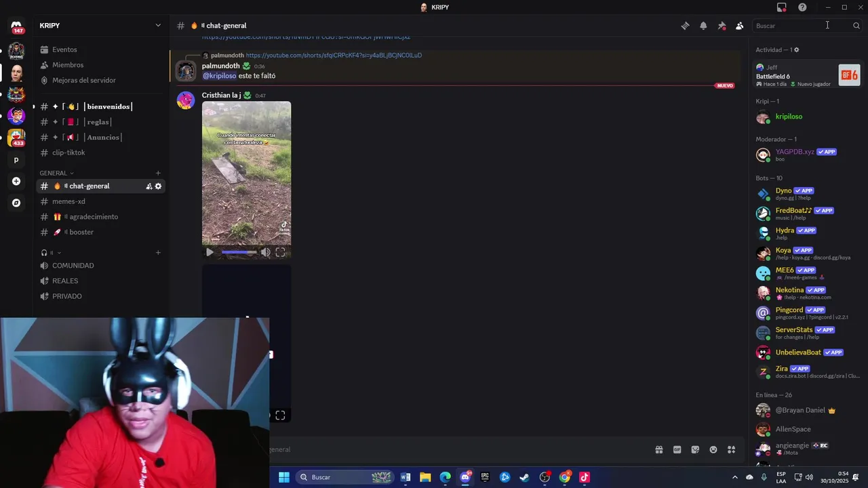This screenshot has height=488, width=868.
Task: Click the magnifier icon in Discord search
Action: pos(856,26)
